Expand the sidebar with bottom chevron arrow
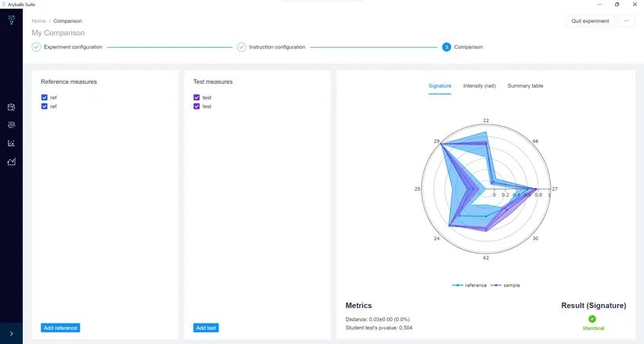Screen dimensions: 644x344 tap(11, 334)
